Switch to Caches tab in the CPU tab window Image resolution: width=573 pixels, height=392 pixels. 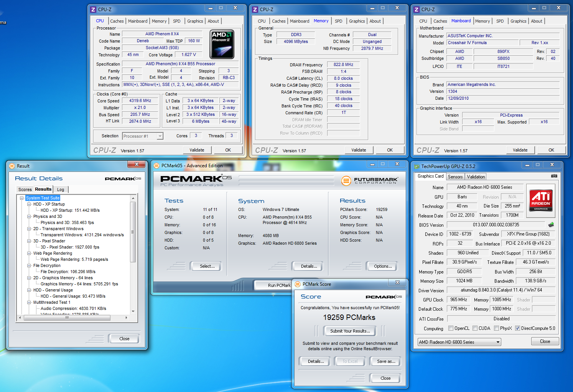point(117,21)
